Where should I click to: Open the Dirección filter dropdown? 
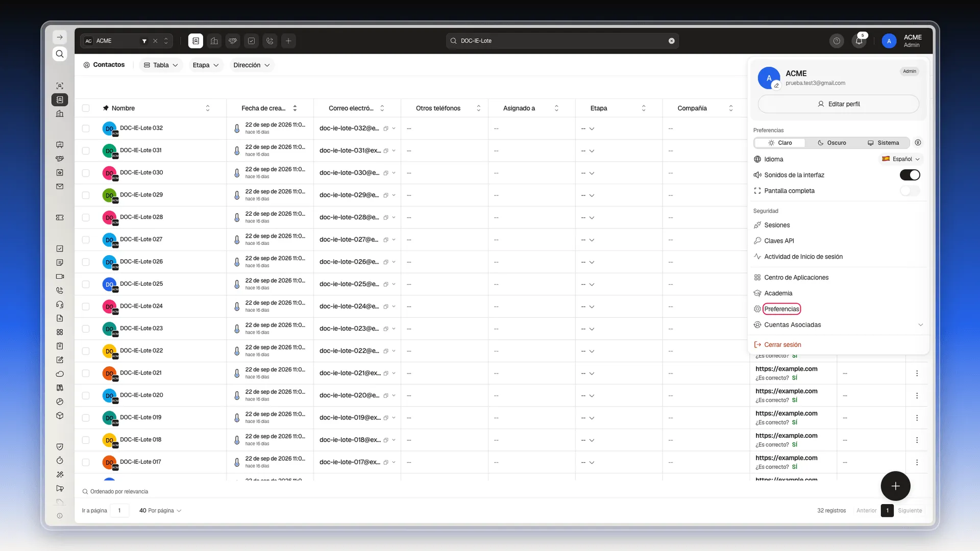click(x=251, y=65)
